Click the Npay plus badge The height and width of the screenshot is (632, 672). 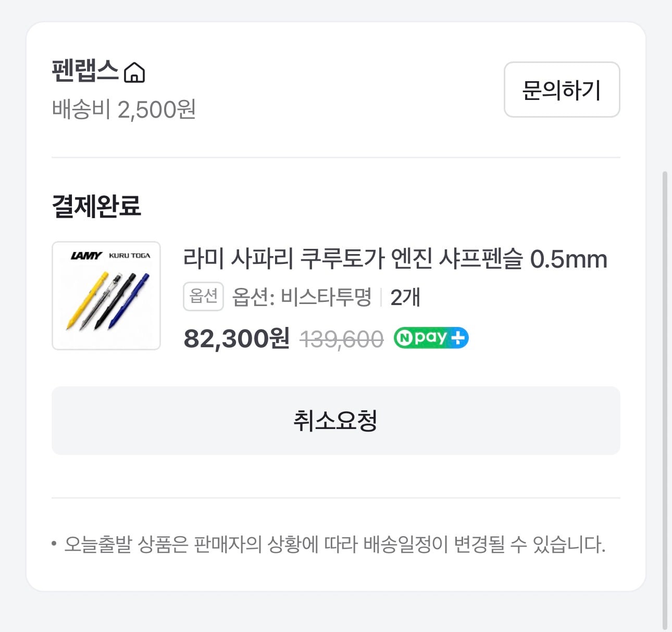tap(431, 338)
